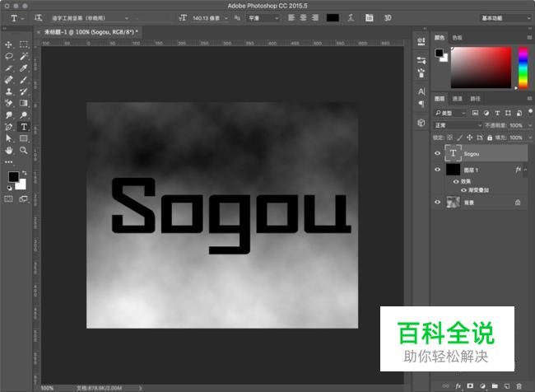
Task: Select the Healing Brush tool
Action: [x=8, y=80]
